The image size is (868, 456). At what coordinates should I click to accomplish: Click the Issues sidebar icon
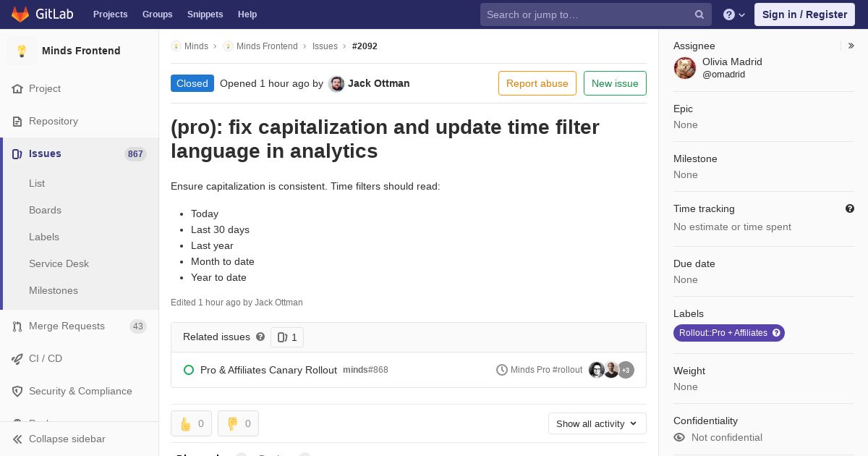[x=17, y=154]
